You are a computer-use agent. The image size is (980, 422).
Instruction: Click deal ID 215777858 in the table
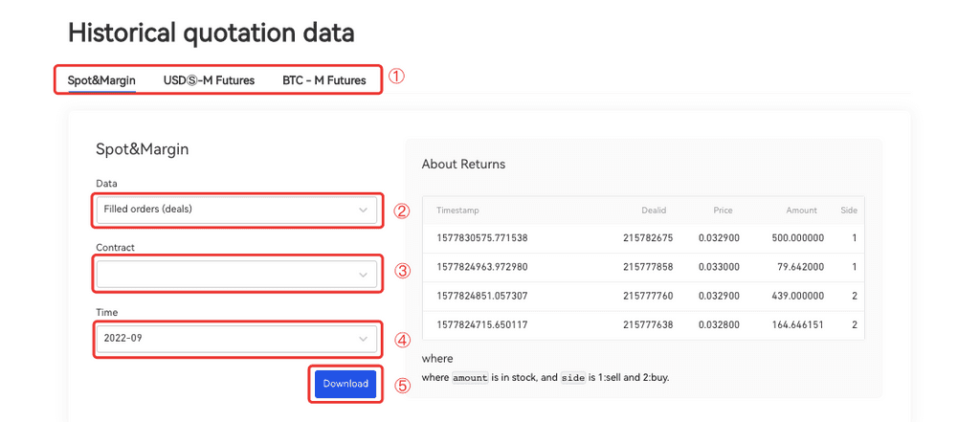click(x=648, y=267)
